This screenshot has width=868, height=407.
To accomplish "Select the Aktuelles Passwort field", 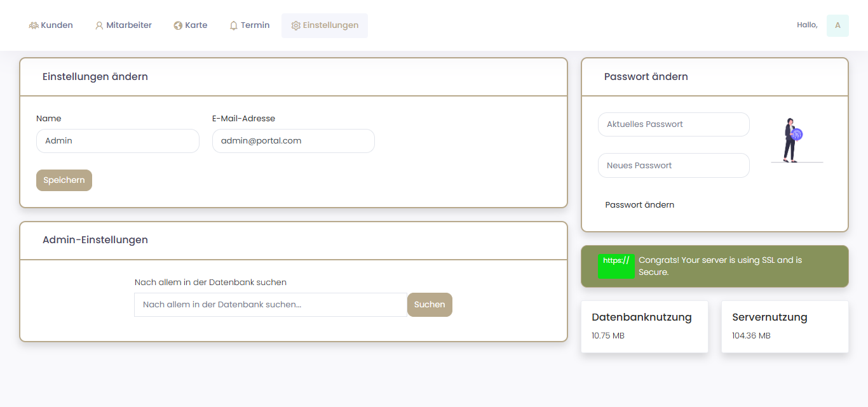I will point(674,124).
